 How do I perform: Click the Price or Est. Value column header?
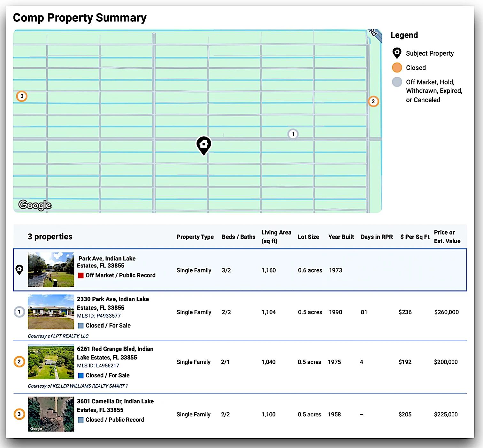click(x=447, y=237)
